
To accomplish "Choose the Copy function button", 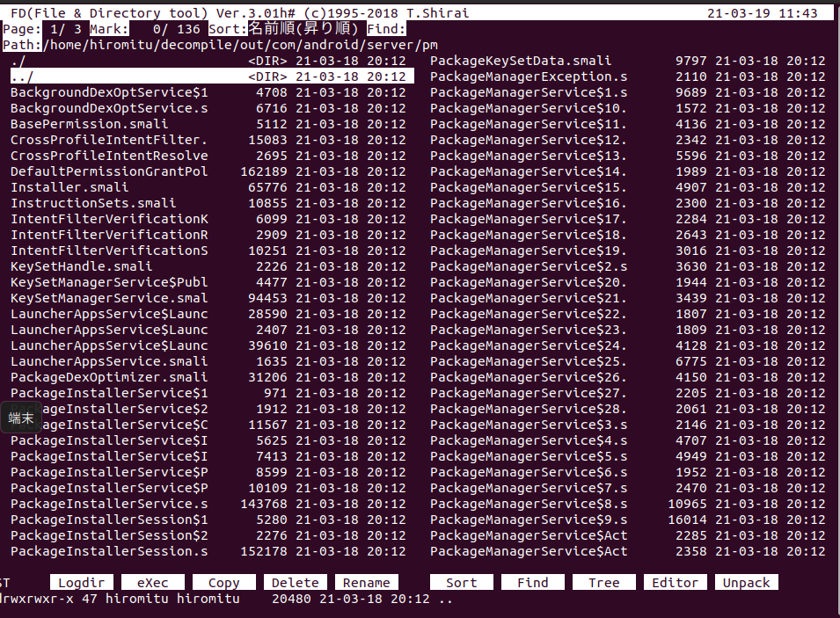I will (x=224, y=583).
